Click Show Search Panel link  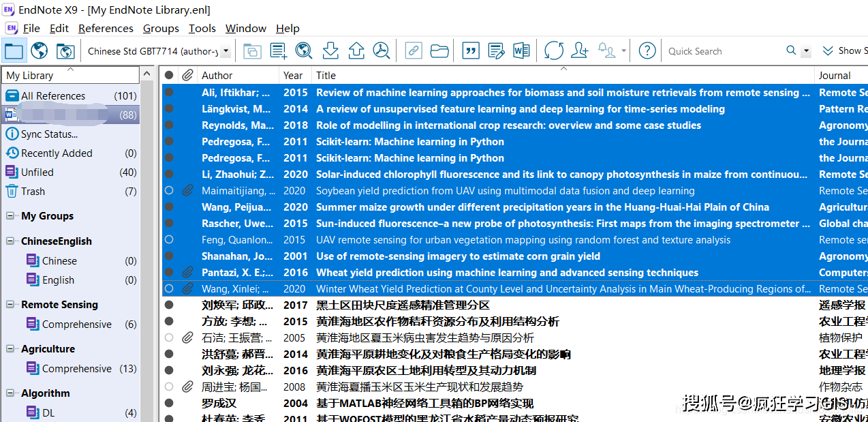(845, 50)
